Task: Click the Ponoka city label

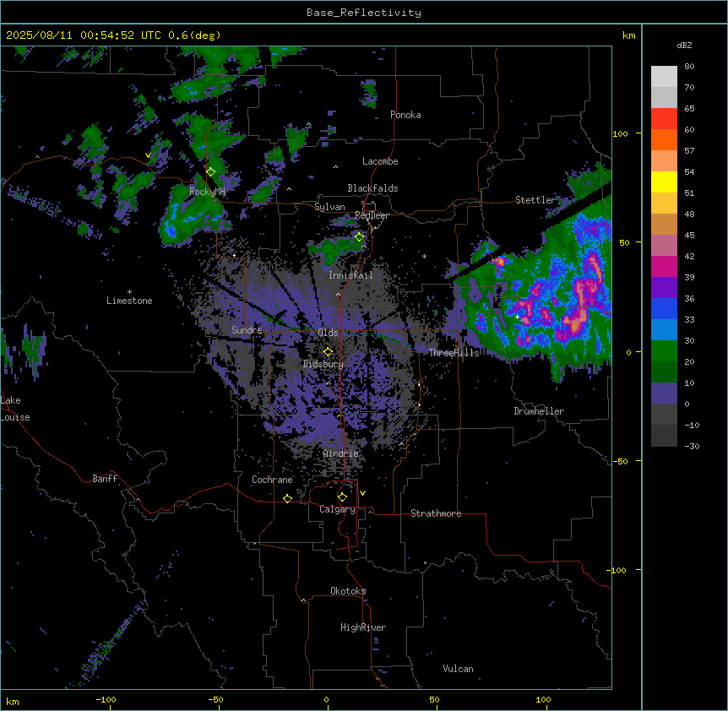Action: coord(405,115)
